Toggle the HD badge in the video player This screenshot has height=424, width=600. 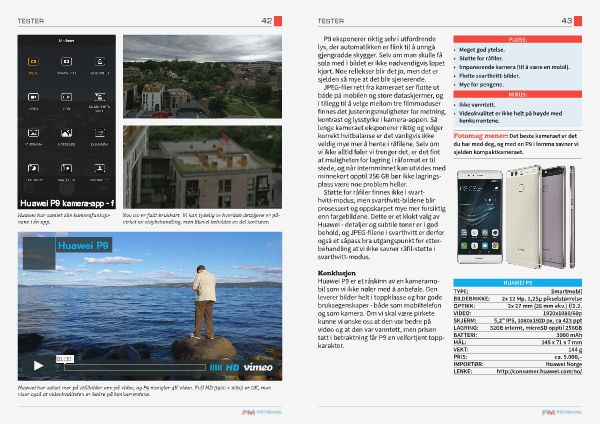coord(232,368)
